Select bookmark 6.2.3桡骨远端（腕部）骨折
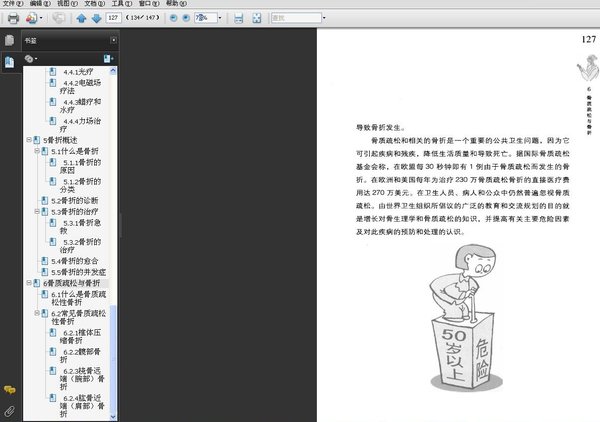The height and width of the screenshot is (422, 600). click(x=82, y=379)
